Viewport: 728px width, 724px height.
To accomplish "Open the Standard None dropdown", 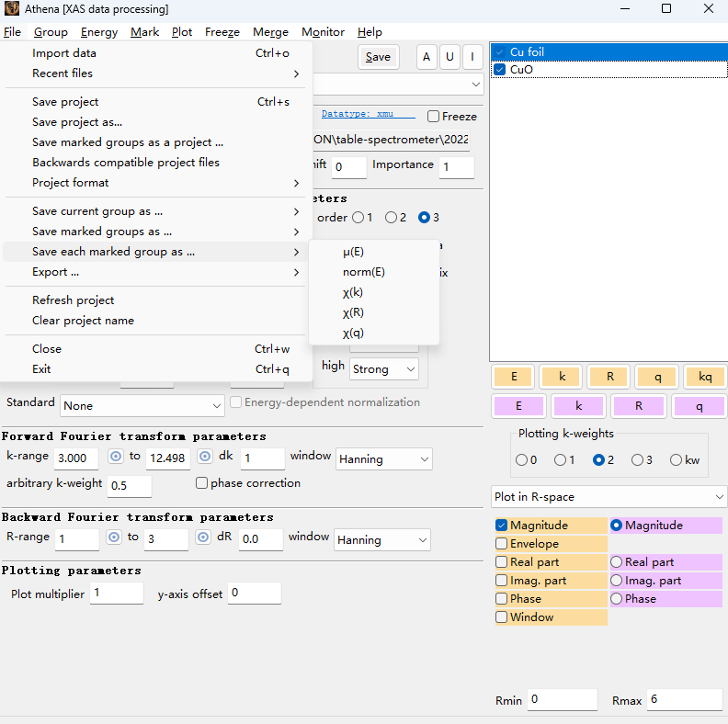I will (142, 405).
